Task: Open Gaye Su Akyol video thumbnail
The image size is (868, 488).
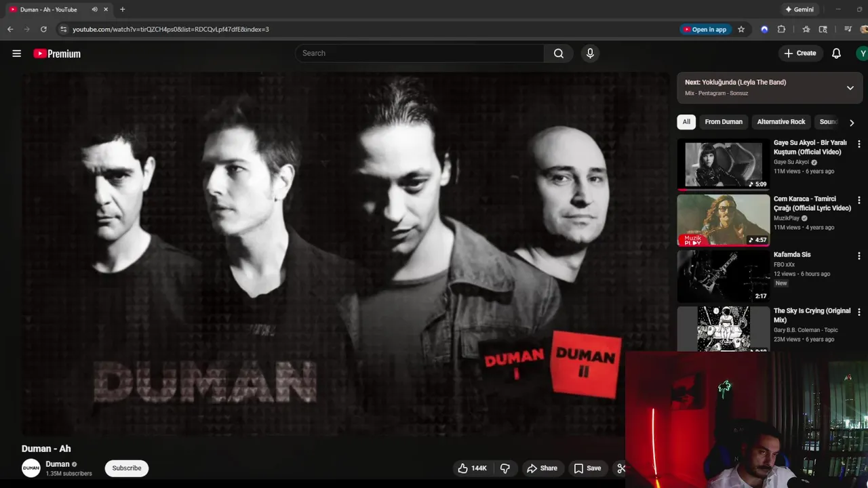Action: click(x=724, y=164)
